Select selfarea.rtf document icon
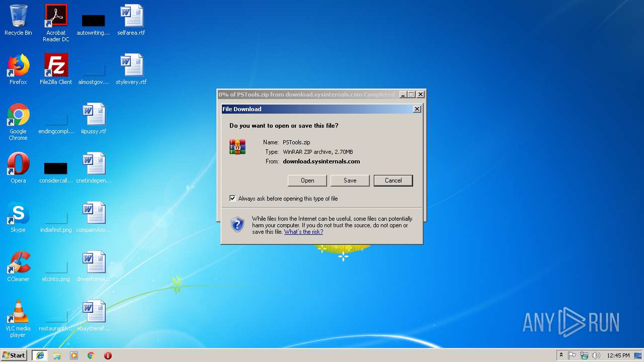 tap(131, 20)
